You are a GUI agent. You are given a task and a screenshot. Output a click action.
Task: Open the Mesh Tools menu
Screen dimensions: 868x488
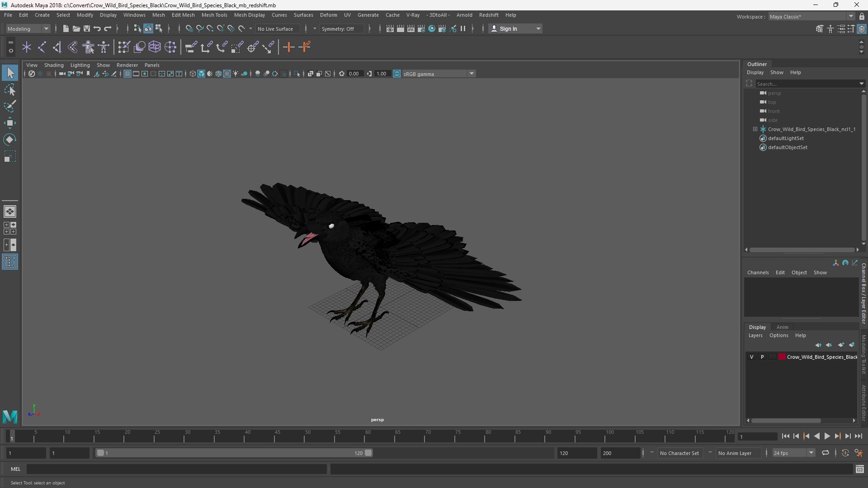click(214, 15)
